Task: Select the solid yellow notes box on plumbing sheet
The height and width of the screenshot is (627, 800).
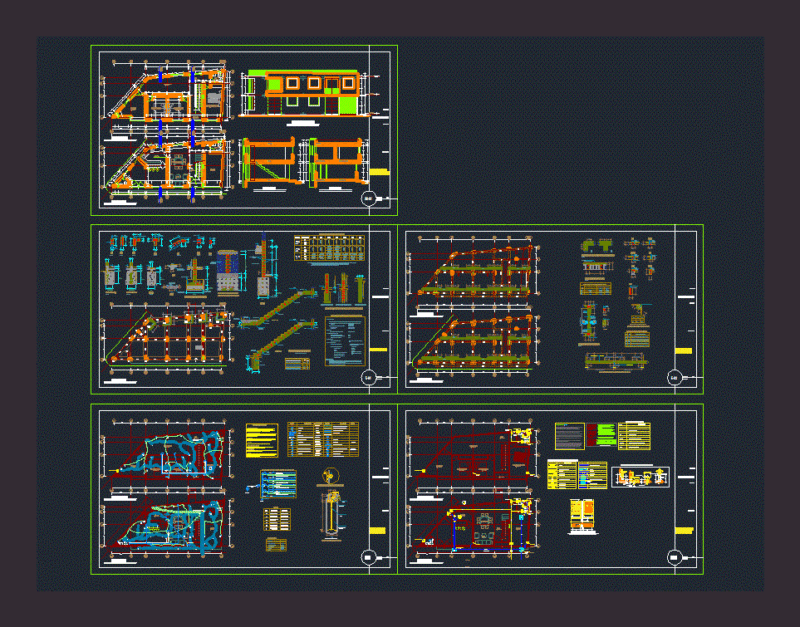Action: [x=262, y=440]
